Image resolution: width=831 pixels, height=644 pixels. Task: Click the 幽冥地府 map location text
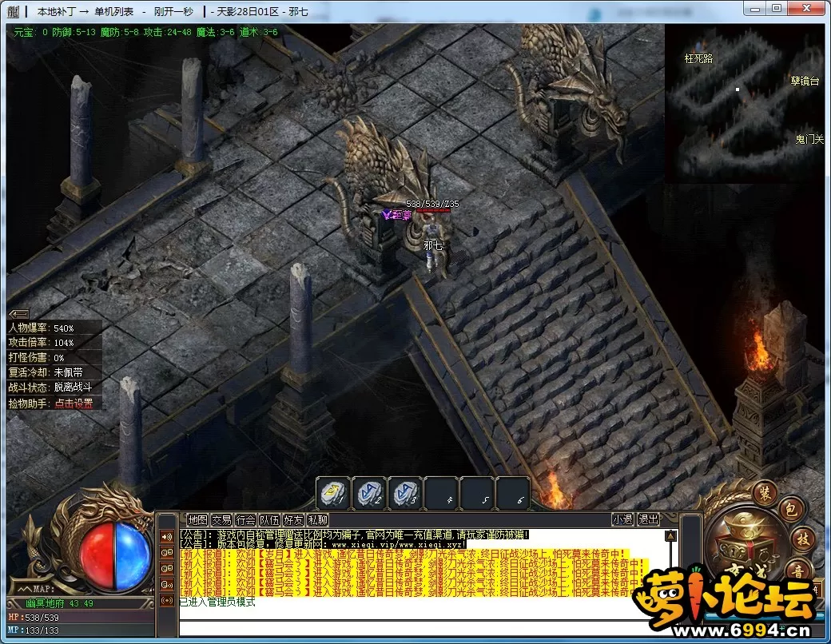(x=45, y=603)
